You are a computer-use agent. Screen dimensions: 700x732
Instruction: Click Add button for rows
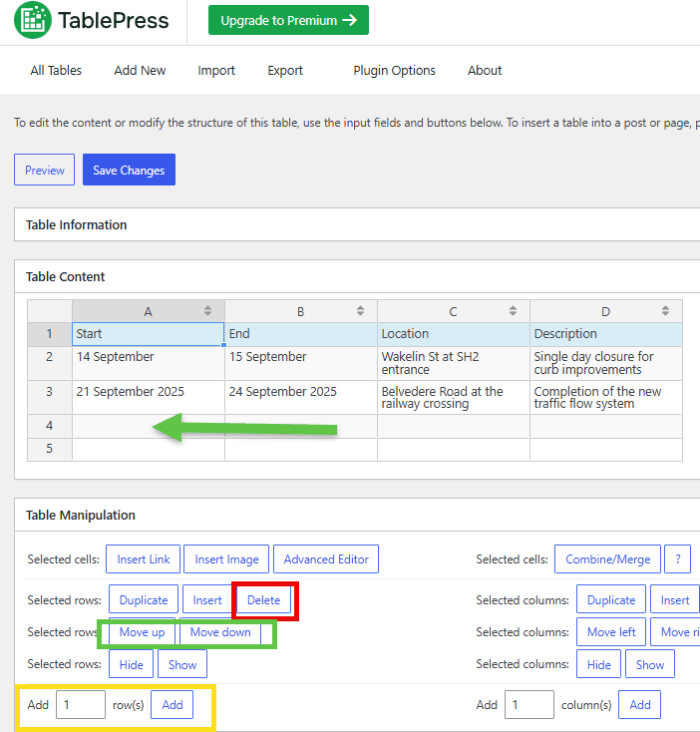(173, 704)
